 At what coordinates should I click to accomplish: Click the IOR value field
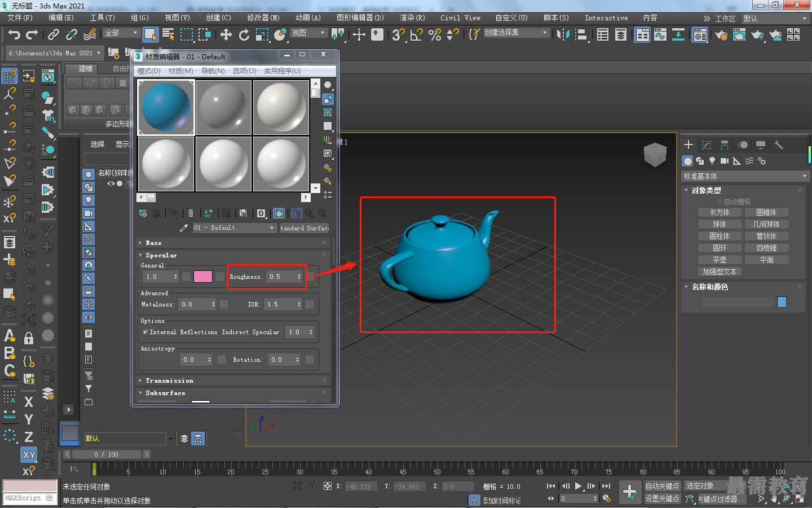[x=280, y=304]
